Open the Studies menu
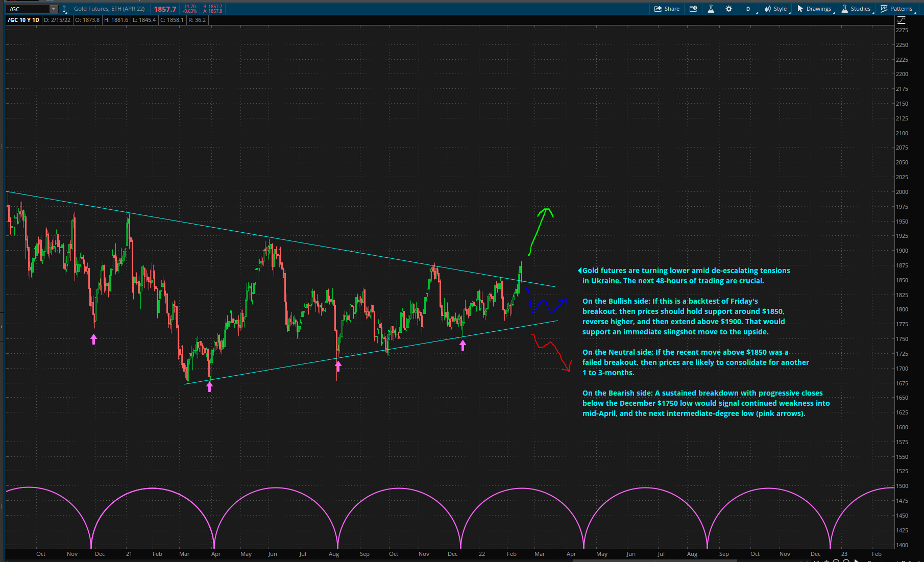Viewport: 924px width, 562px height. pyautogui.click(x=856, y=9)
